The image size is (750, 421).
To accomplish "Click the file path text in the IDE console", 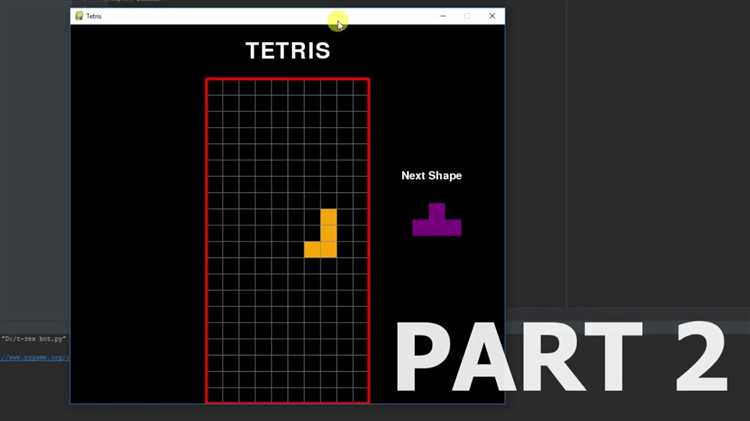I will [33, 339].
